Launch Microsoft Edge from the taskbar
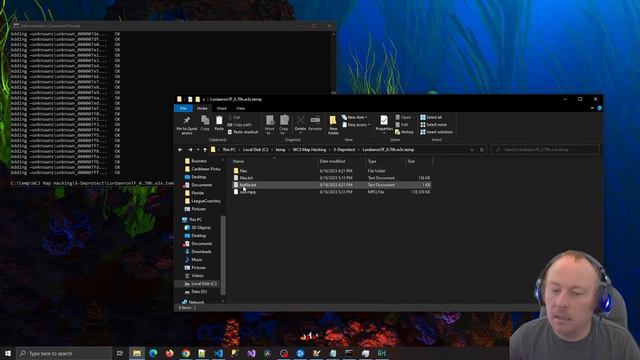This screenshot has height=360, width=640. pyautogui.click(x=153, y=353)
